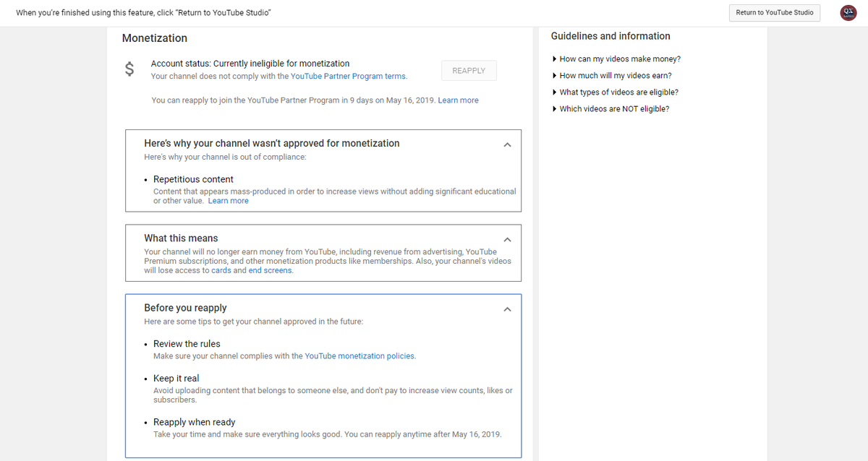
Task: Click the Return to YouTube Studio button
Action: point(775,12)
